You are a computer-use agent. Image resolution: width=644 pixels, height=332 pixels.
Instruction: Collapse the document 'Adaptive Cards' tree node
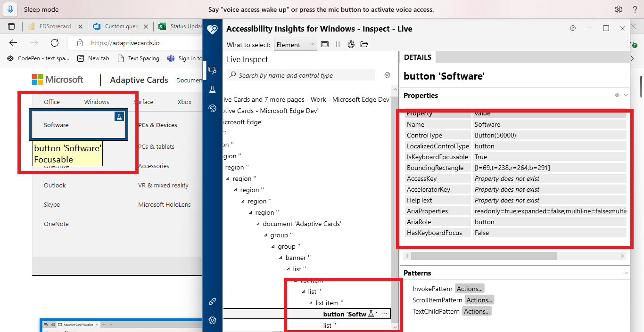tap(258, 224)
